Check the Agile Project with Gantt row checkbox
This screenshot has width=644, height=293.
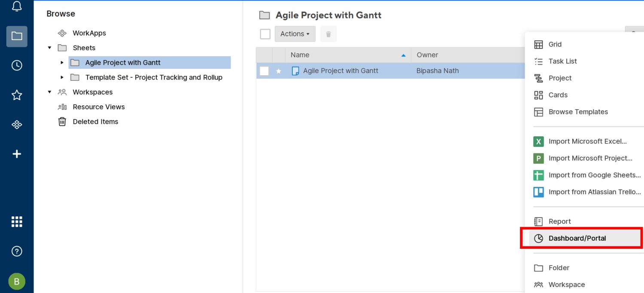coord(264,71)
